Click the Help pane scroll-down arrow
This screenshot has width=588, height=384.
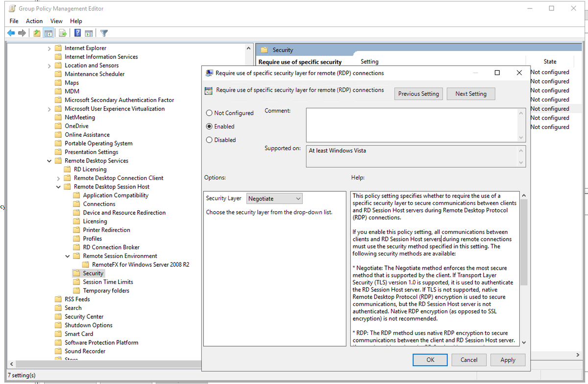(524, 342)
